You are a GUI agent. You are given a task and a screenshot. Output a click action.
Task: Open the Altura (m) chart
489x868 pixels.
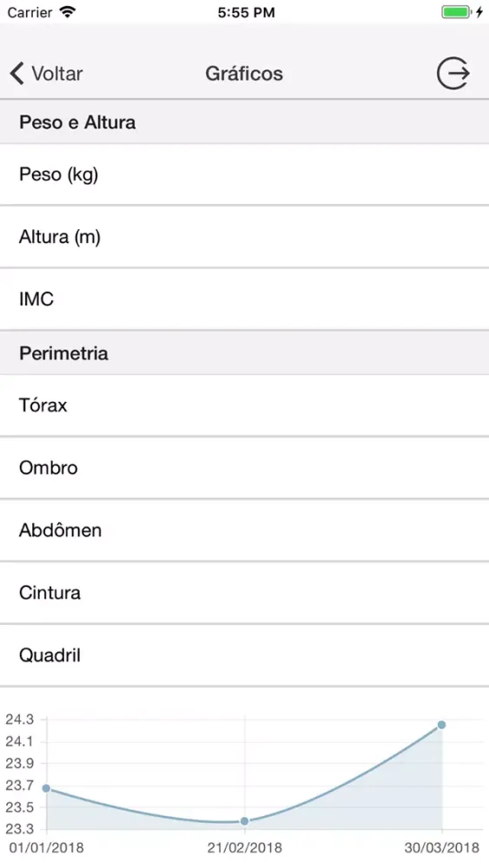click(x=244, y=237)
